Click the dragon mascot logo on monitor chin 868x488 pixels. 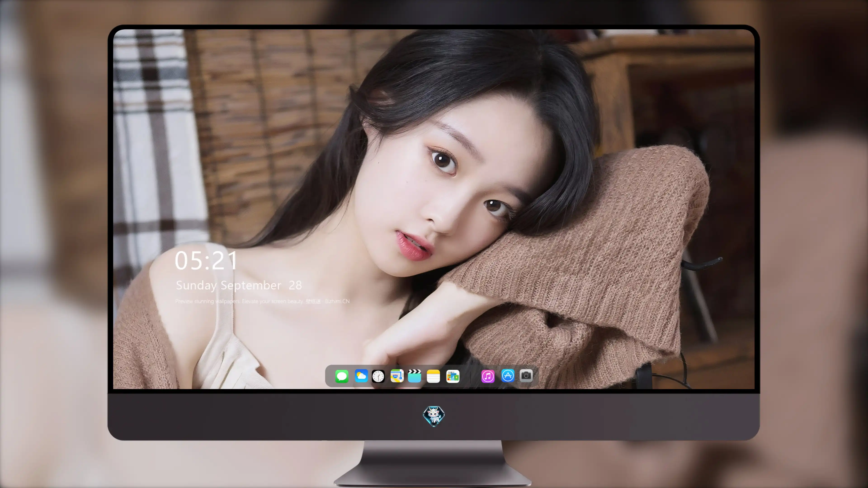pyautogui.click(x=434, y=416)
